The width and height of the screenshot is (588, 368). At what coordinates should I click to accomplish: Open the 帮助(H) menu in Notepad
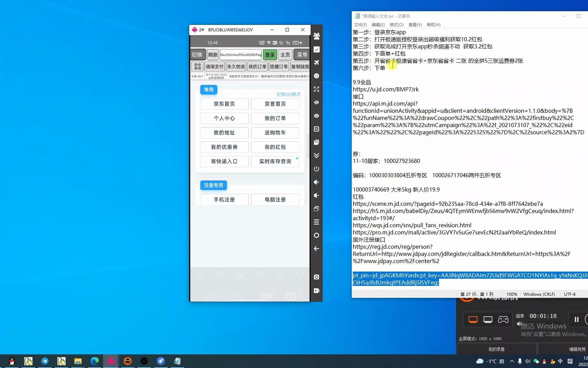(x=434, y=25)
